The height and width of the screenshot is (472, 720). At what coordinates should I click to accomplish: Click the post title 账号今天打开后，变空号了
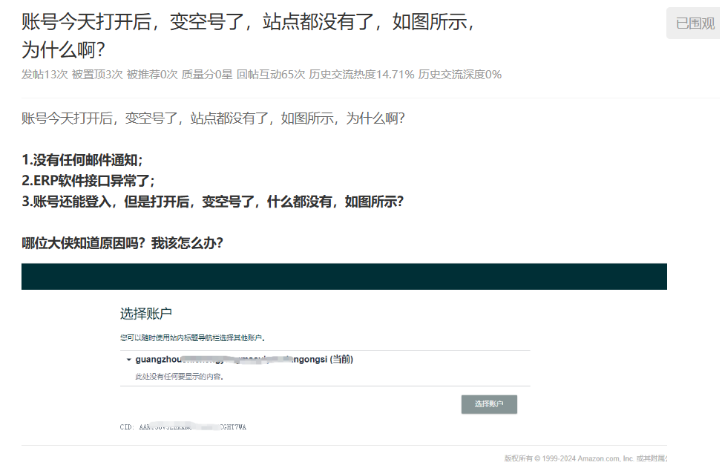pos(248,35)
